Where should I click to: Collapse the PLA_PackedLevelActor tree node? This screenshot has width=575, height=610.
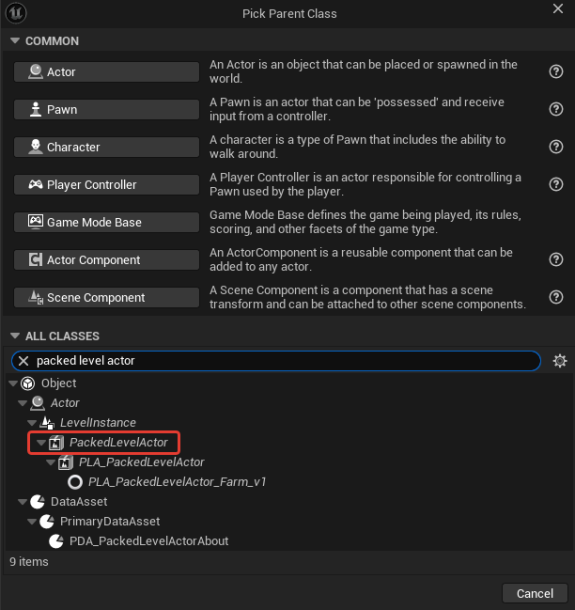51,462
